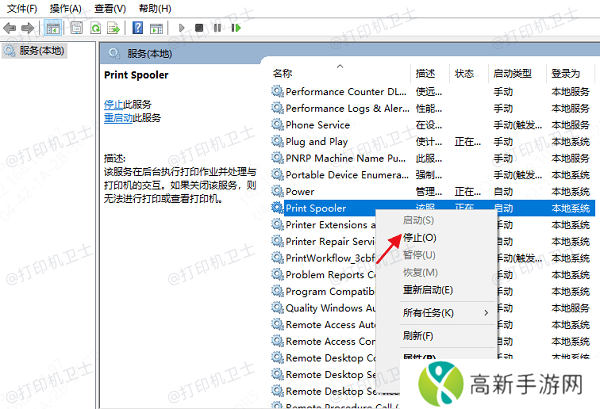Click the Back arrow in toolbar
The image size is (600, 409).
tap(10, 28)
